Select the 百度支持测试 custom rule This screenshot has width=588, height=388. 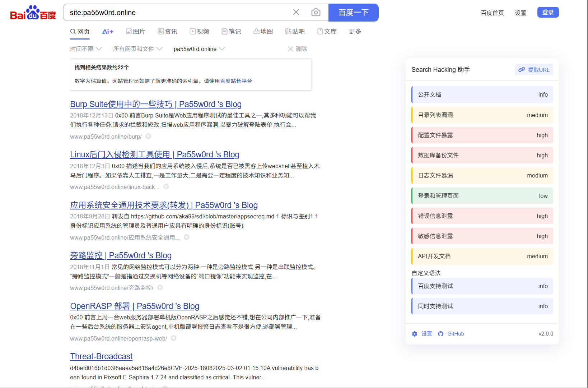point(482,286)
